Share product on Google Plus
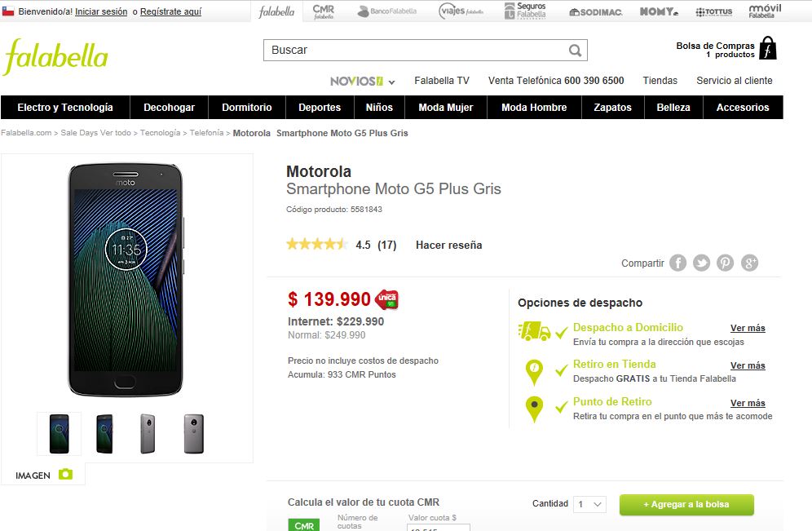Screen dimensions: 812x531 749,263
